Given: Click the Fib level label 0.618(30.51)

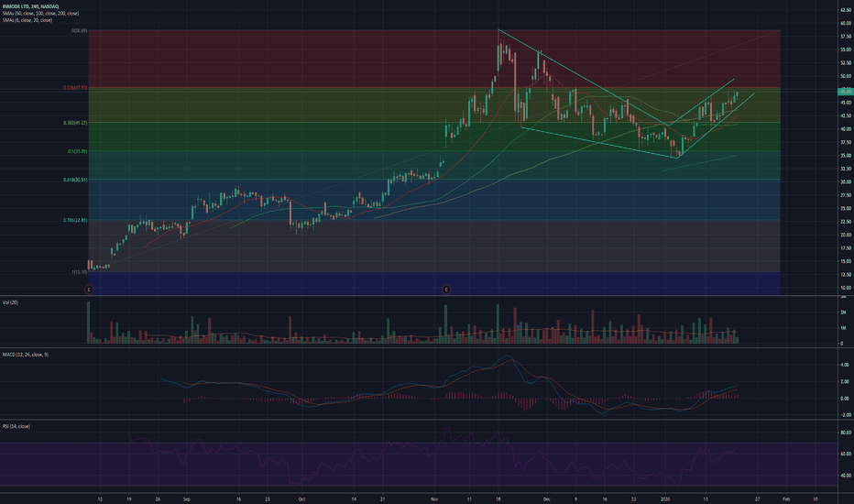Looking at the screenshot, I should point(75,180).
